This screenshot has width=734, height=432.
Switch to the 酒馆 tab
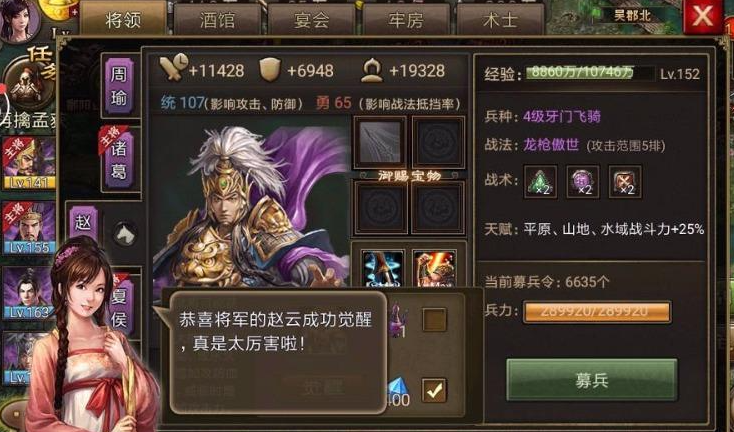pos(218,19)
